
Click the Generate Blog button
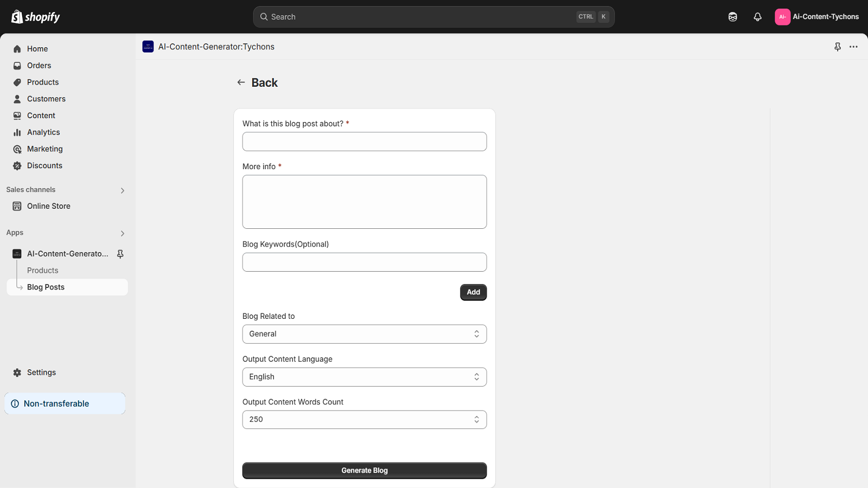[x=365, y=471]
